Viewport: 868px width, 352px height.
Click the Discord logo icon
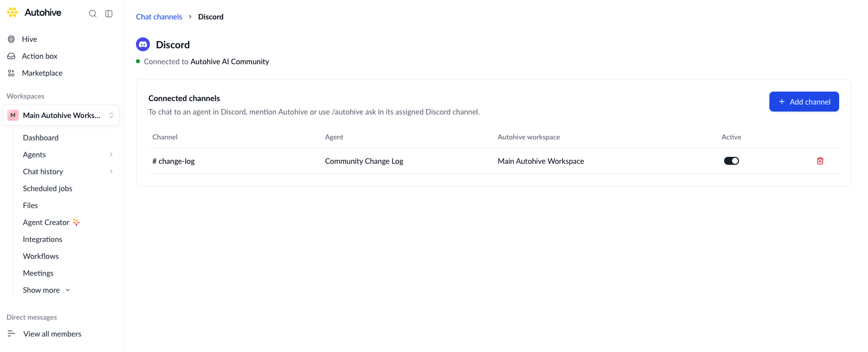coord(143,45)
